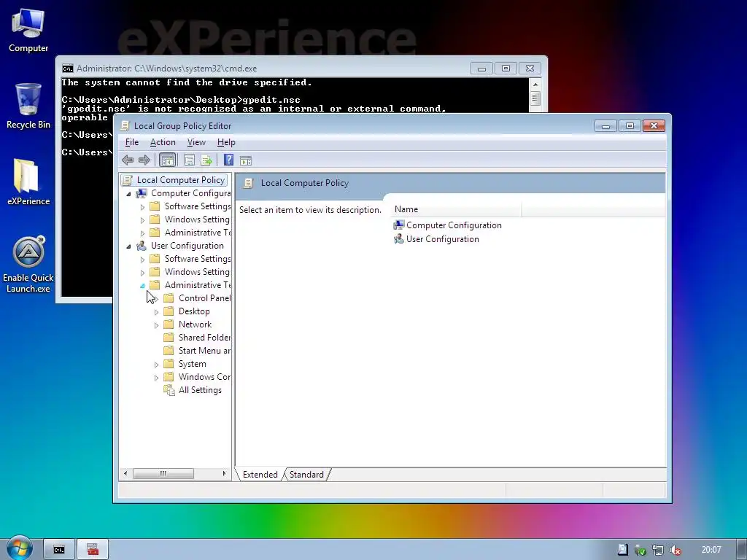The width and height of the screenshot is (747, 560).
Task: Collapse the User Configuration tree node
Action: tap(128, 246)
